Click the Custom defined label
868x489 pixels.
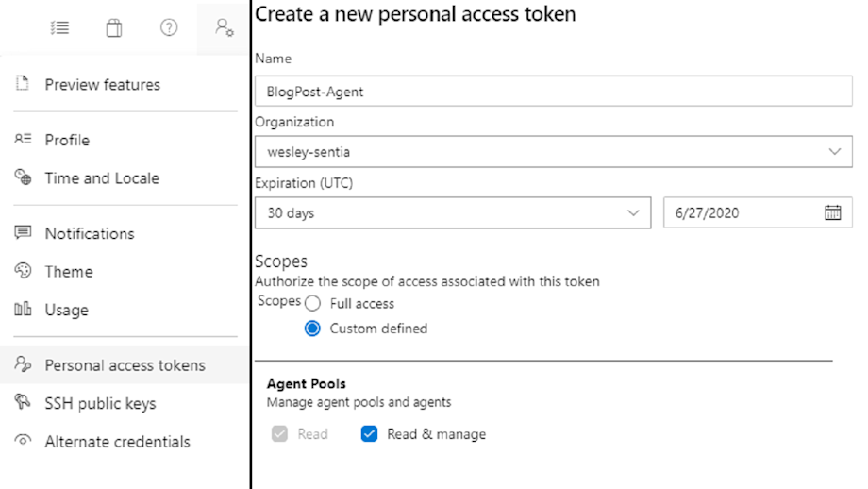pyautogui.click(x=378, y=329)
